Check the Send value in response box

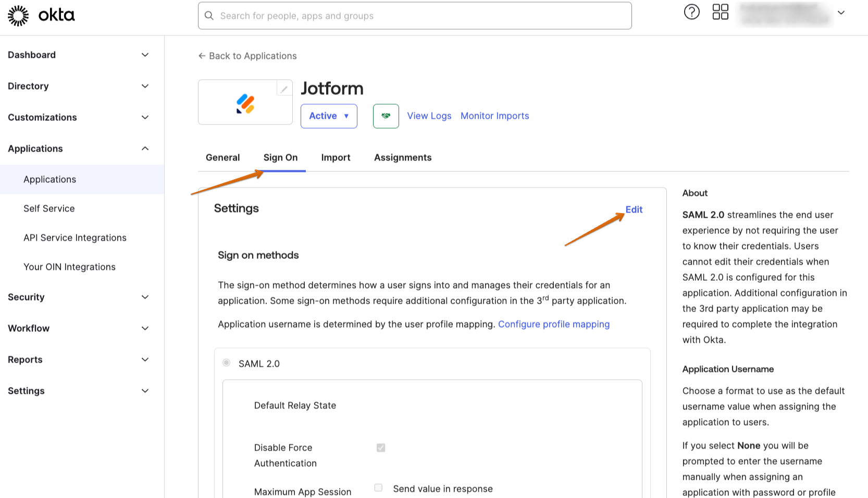379,488
